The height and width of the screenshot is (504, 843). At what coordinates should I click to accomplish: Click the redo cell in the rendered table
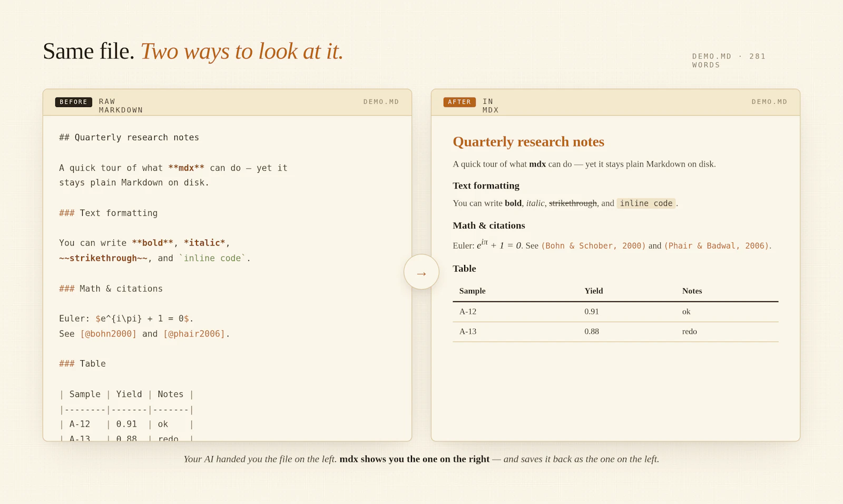click(689, 332)
